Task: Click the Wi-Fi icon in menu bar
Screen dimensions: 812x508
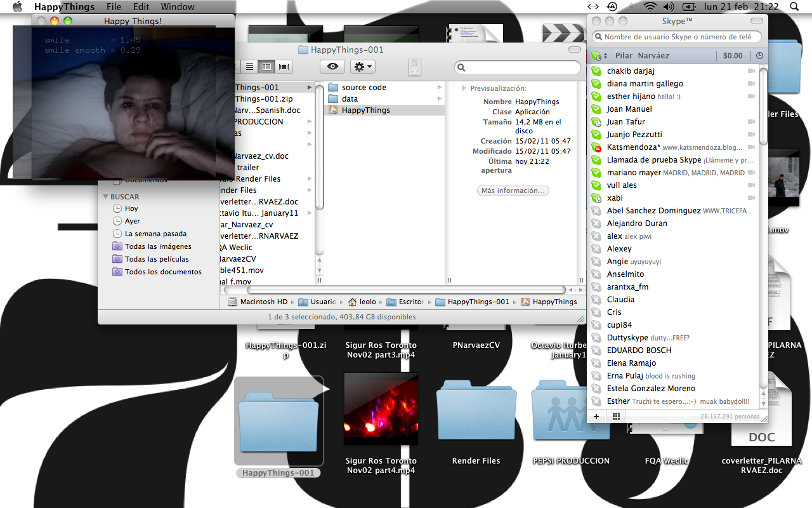Action: [649, 7]
